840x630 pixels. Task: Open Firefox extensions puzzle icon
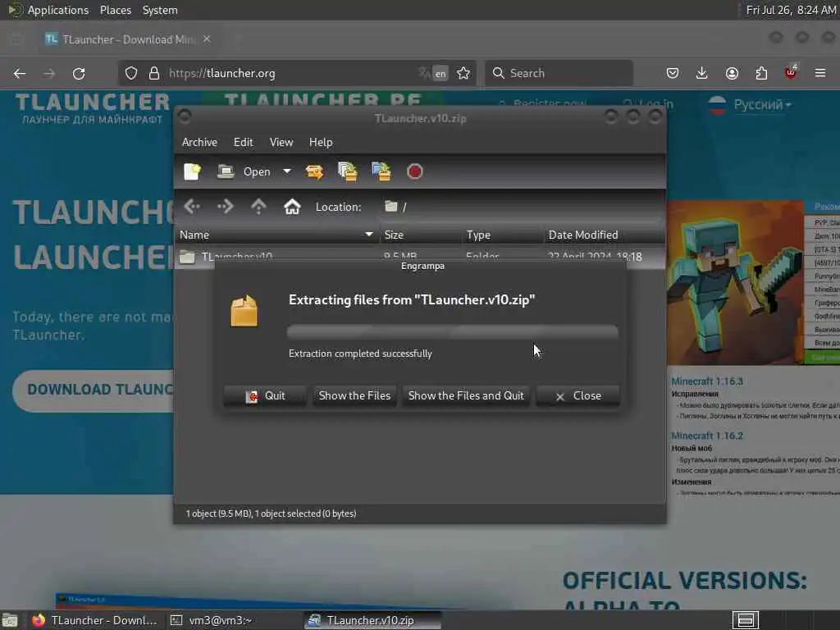761,73
